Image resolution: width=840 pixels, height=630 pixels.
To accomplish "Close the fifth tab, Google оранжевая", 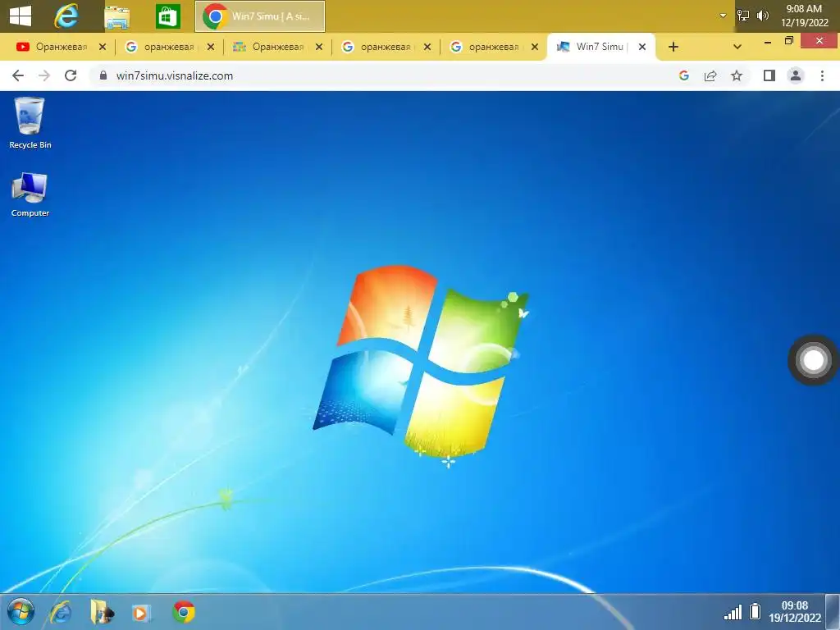I will coord(535,47).
